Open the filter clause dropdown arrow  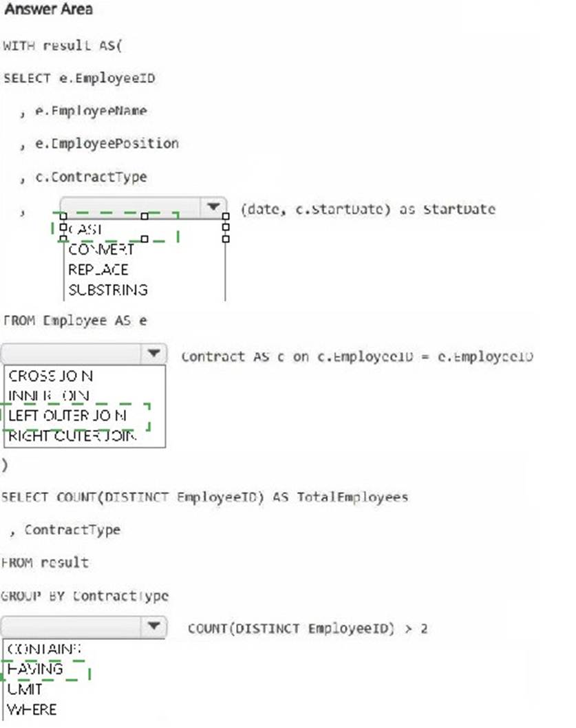click(153, 626)
